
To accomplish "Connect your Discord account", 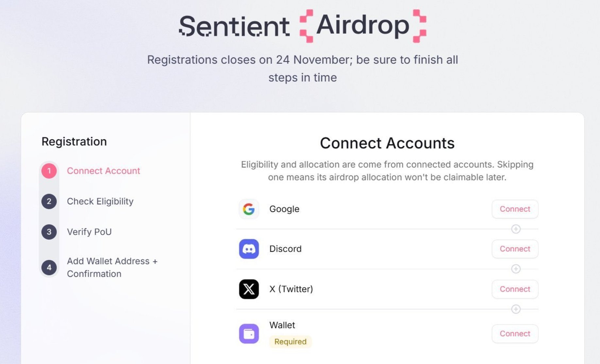I will click(515, 249).
